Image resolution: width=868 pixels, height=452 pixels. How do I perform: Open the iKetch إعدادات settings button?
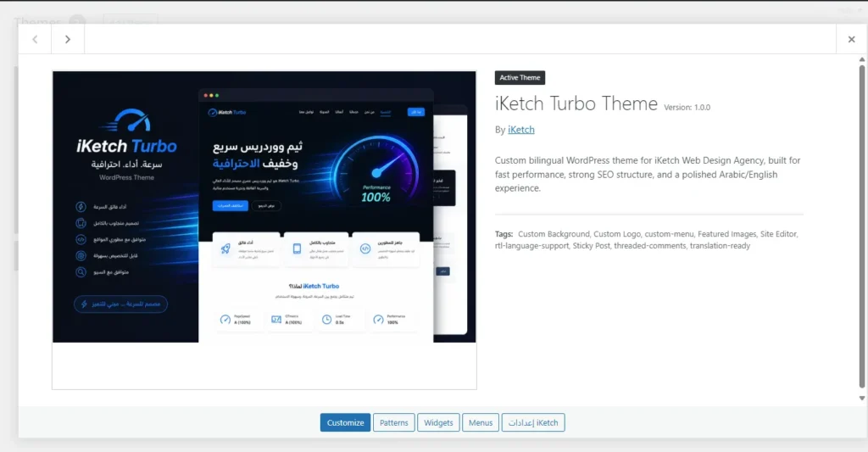coord(533,422)
